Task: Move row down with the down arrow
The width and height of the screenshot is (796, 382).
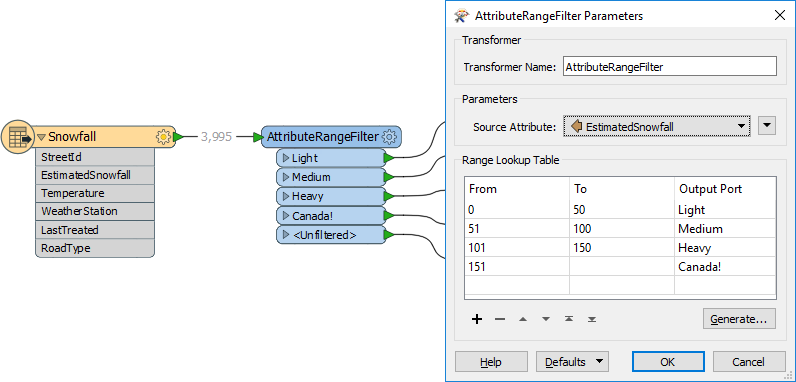Action: coord(546,319)
